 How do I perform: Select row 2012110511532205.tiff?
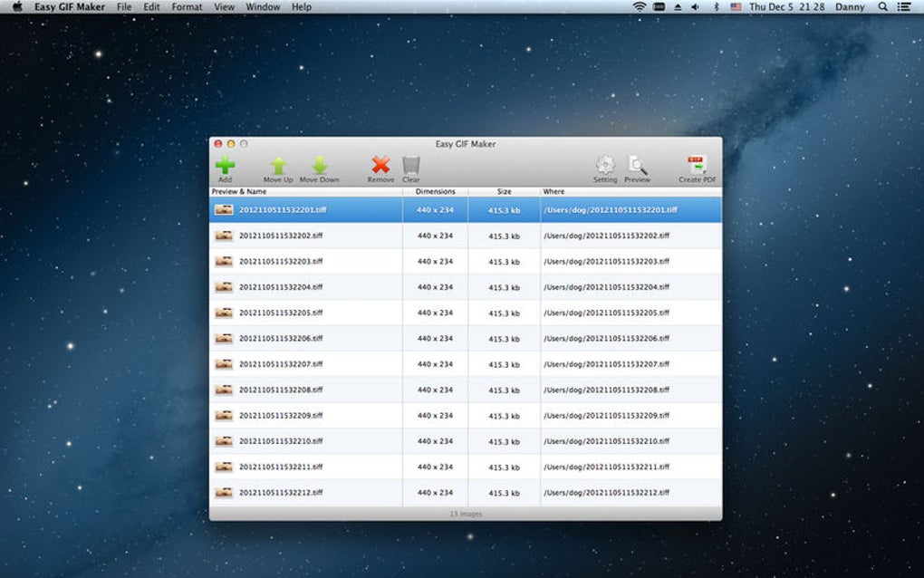466,313
